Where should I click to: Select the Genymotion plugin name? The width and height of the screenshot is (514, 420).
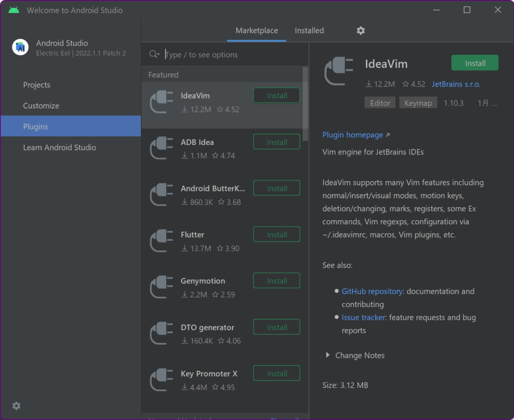point(203,281)
